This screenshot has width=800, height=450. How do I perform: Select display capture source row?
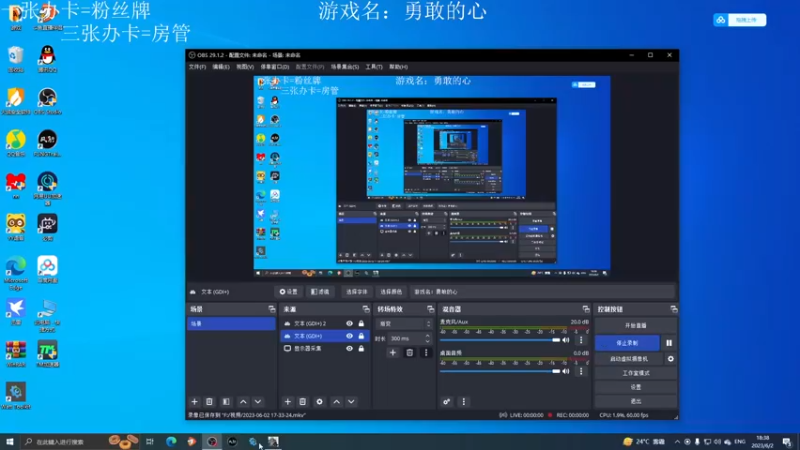pos(324,348)
